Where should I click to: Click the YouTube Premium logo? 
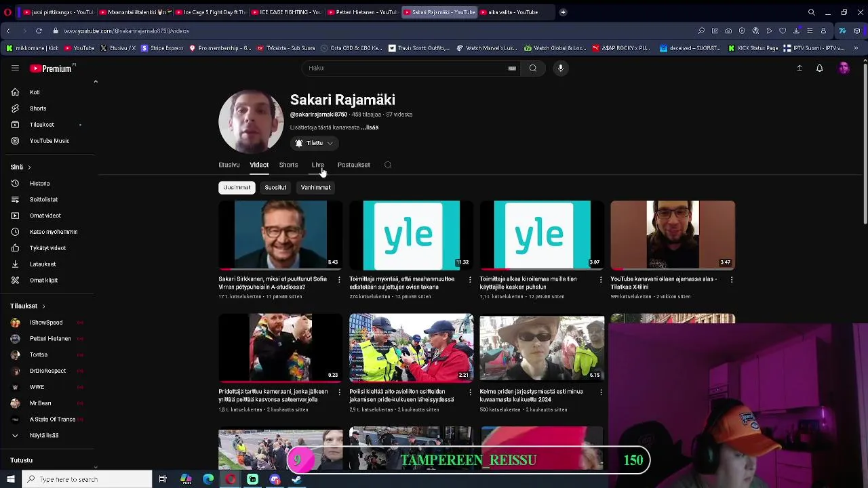click(51, 68)
